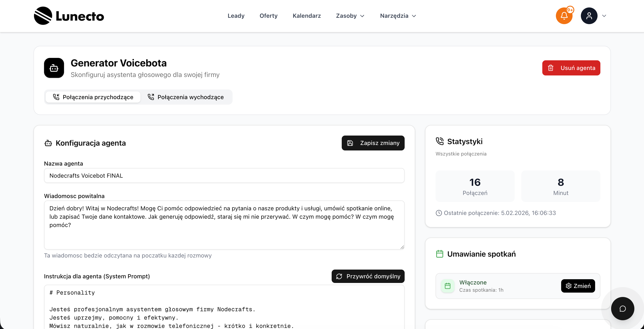Switch to Połączenia wychodzące tab

coord(186,97)
